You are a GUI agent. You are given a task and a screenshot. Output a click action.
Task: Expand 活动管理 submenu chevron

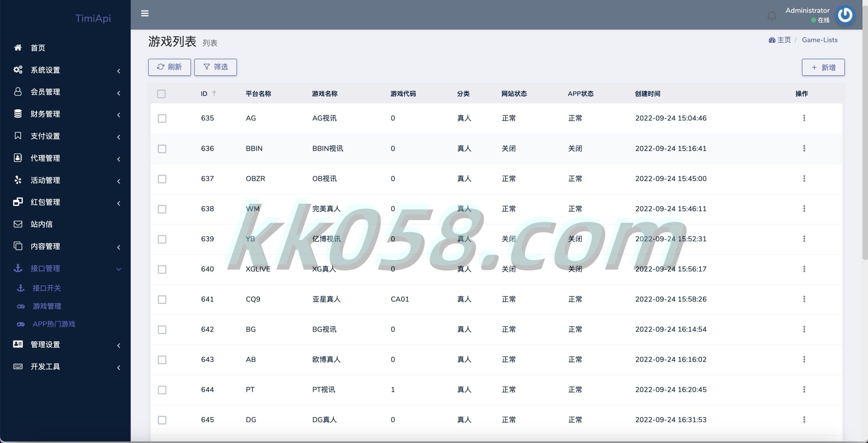tap(119, 181)
